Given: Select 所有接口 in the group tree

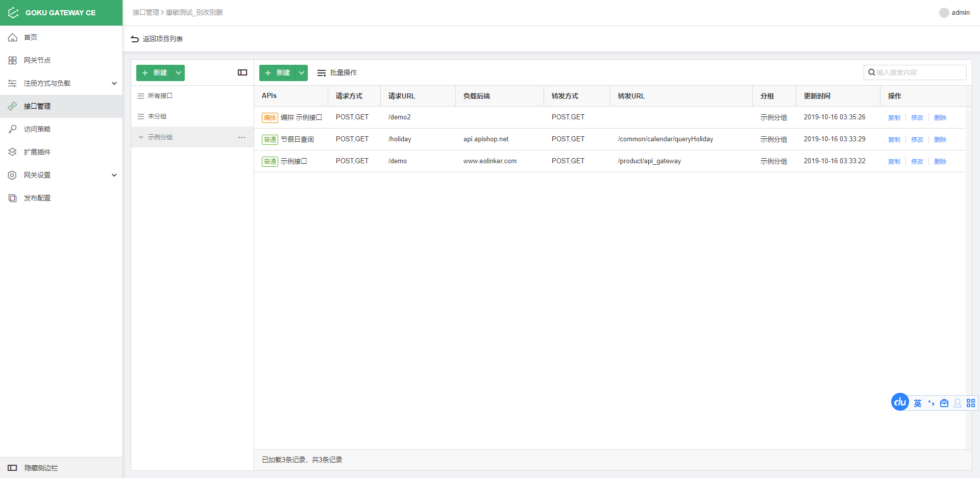Looking at the screenshot, I should click(x=192, y=96).
